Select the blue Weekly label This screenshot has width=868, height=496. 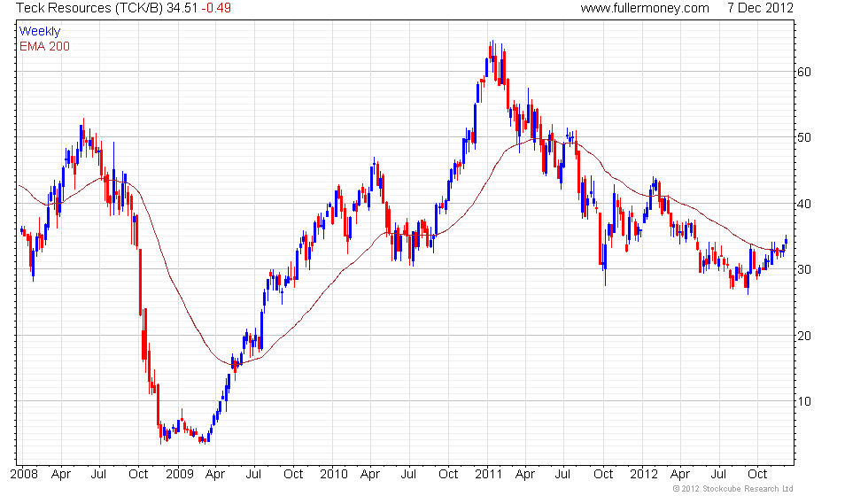coord(39,32)
